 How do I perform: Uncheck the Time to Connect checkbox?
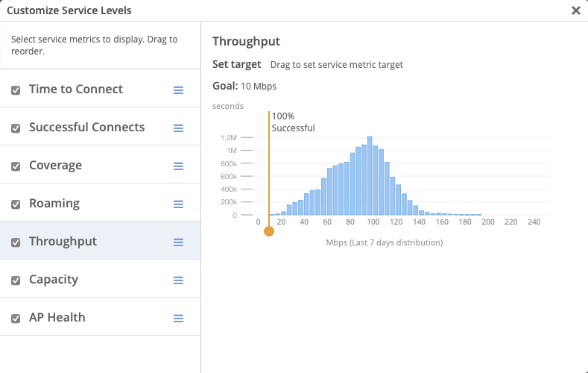16,90
